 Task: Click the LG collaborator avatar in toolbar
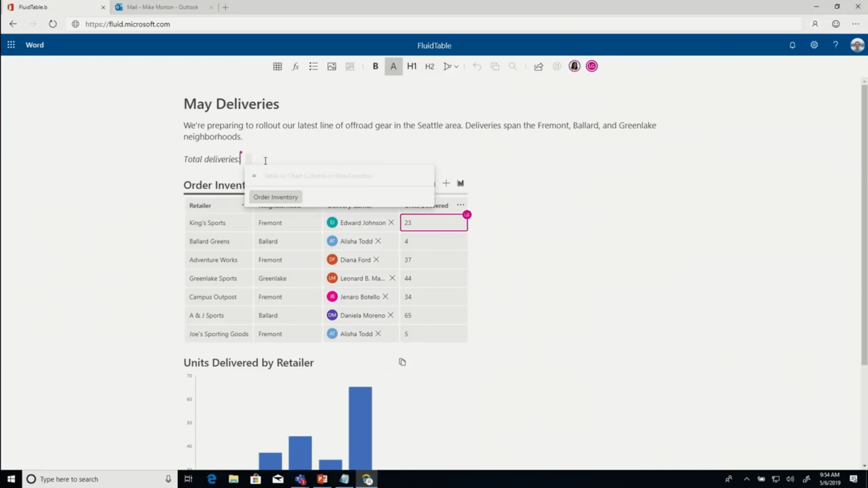[x=592, y=66]
